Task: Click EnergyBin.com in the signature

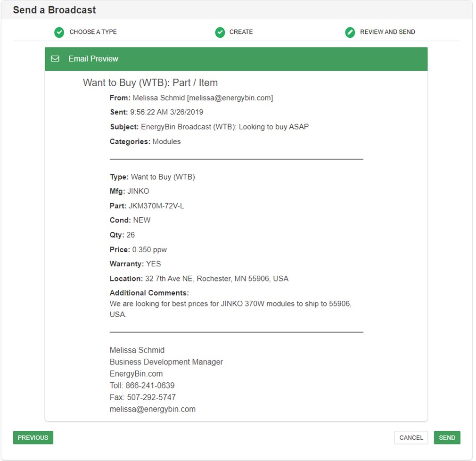Action: [136, 374]
